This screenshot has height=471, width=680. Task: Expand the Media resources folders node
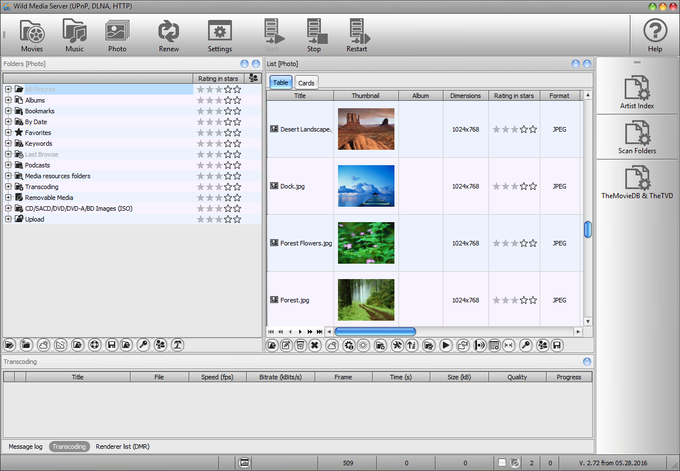click(x=8, y=176)
